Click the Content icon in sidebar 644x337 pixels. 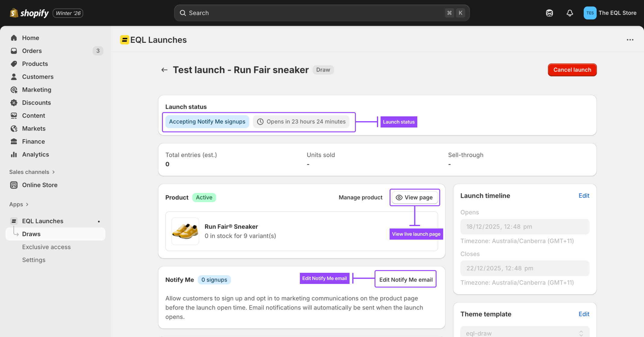(x=14, y=115)
